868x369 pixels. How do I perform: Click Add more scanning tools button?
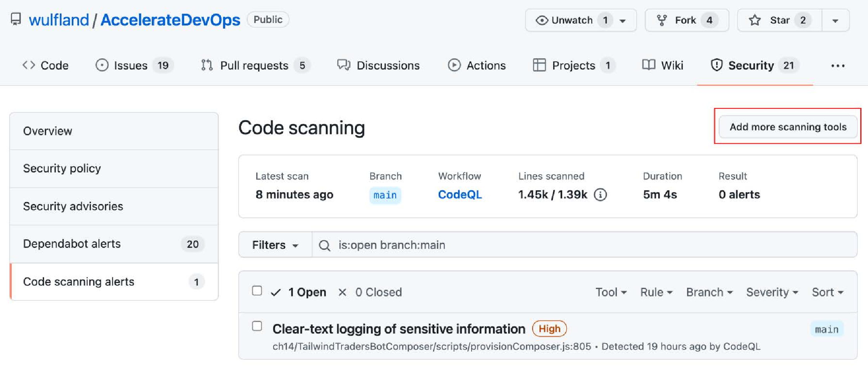788,127
